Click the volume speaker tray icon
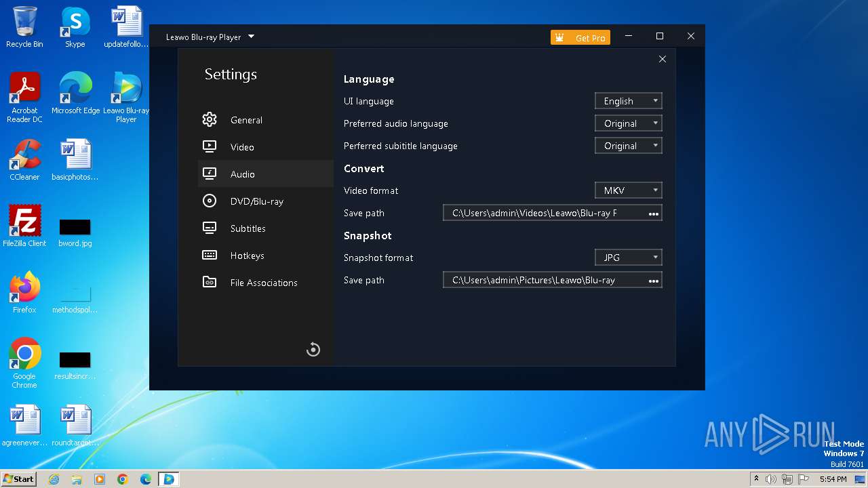The height and width of the screenshot is (488, 868). (771, 479)
